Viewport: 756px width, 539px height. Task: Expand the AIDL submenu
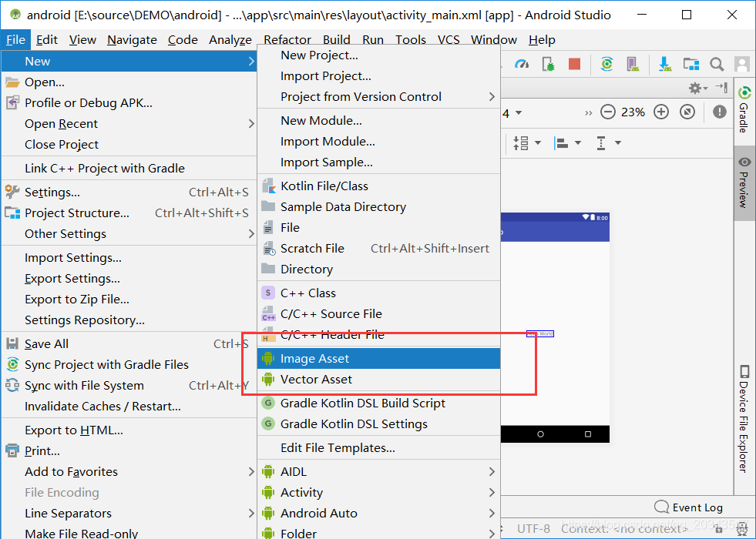(x=378, y=471)
